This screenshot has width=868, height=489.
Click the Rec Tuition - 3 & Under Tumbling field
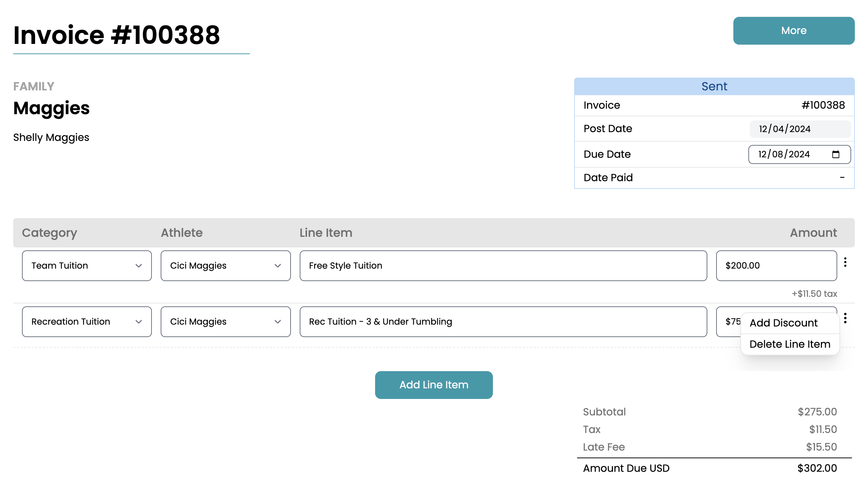pos(503,322)
